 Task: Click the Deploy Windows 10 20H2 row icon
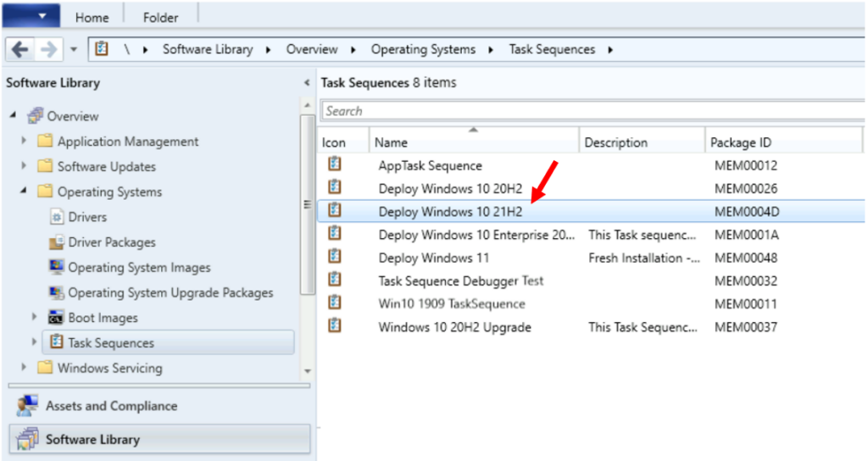pos(334,187)
